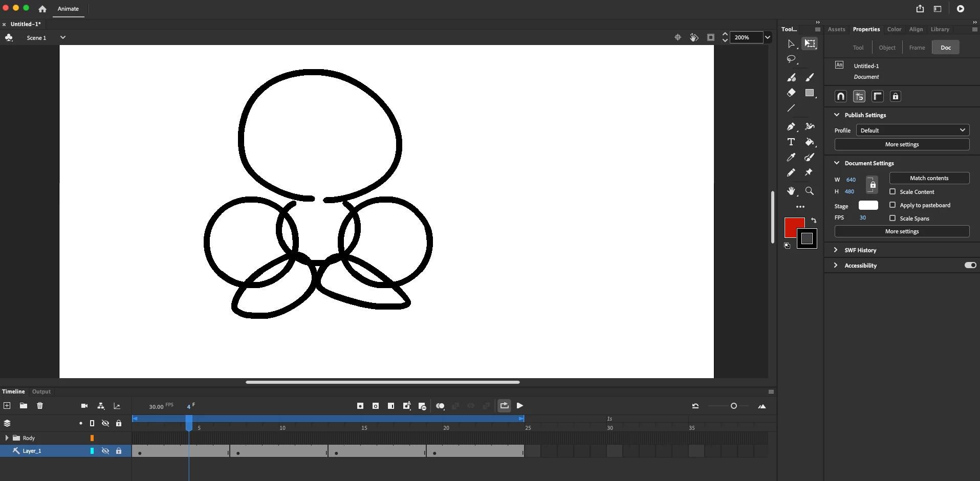
Task: Toggle the Accessibility switch
Action: click(970, 265)
